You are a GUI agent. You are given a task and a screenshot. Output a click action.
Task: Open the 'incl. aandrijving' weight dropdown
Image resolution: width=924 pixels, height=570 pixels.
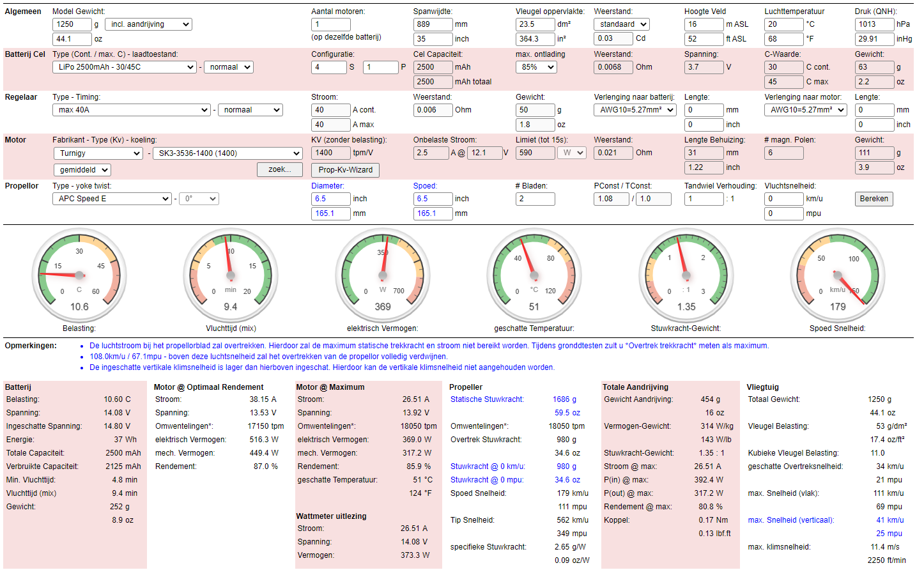point(148,24)
